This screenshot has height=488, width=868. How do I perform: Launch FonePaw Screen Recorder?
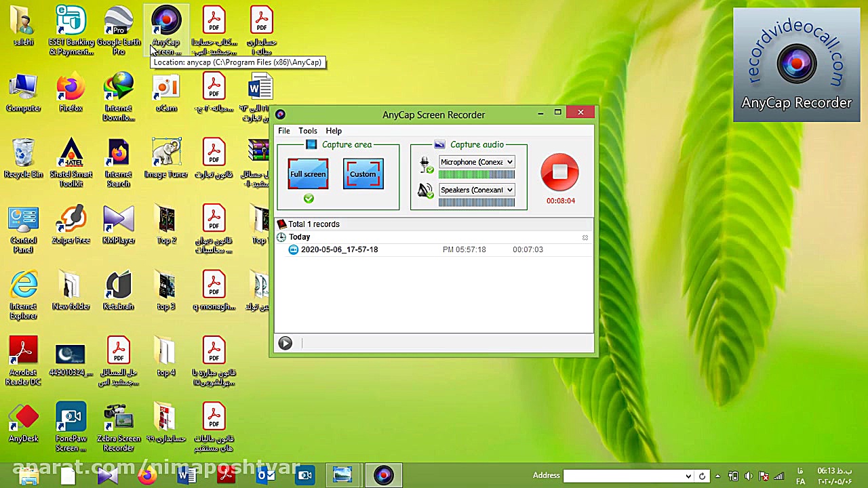click(71, 428)
